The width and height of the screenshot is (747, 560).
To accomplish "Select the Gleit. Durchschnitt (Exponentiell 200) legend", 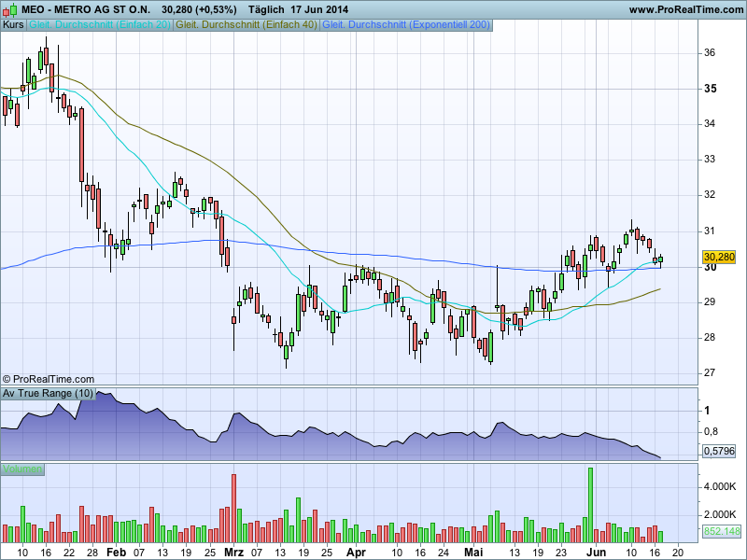I will (406, 25).
